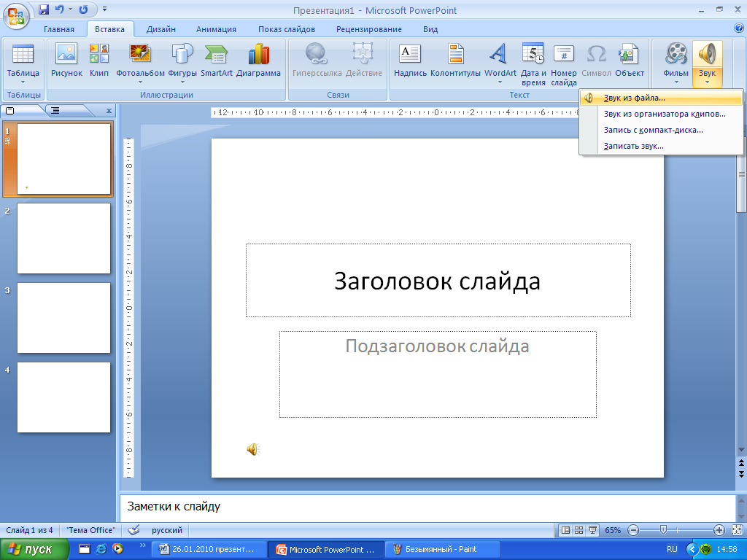Open the Главная ribbon tab
Viewport: 747px width, 560px height.
click(x=59, y=29)
